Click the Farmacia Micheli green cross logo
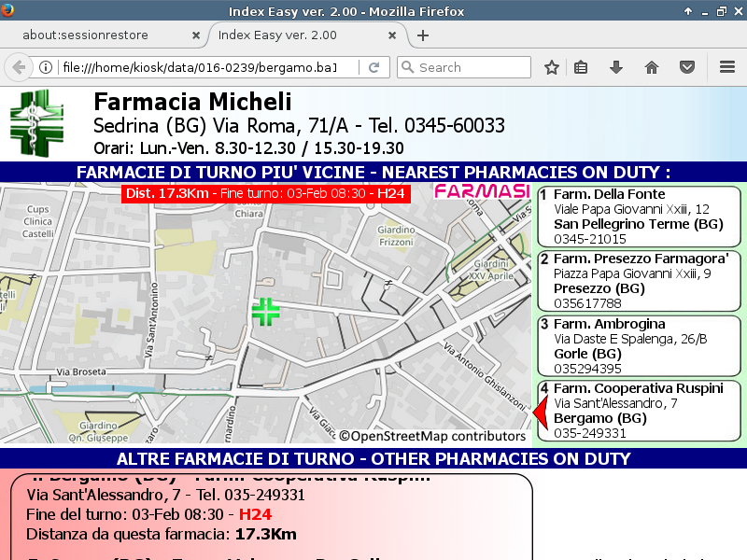Viewport: 747px width, 560px height. (38, 123)
